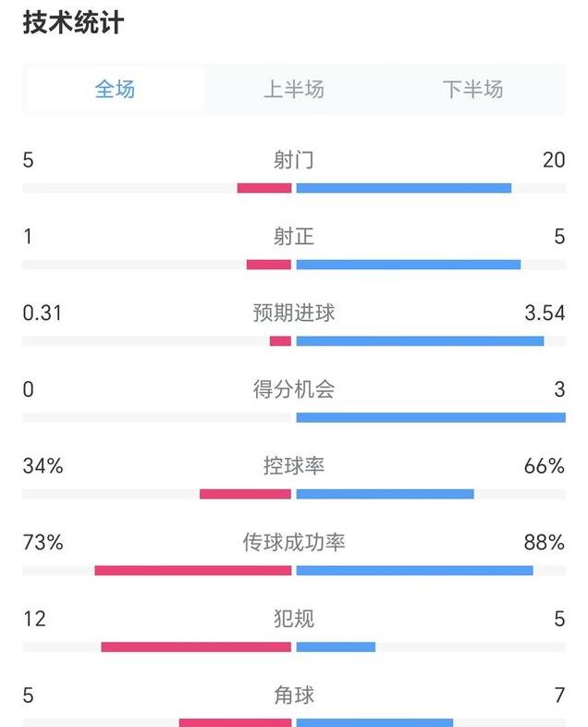Tap the 传球成功率 stat label

point(294,542)
